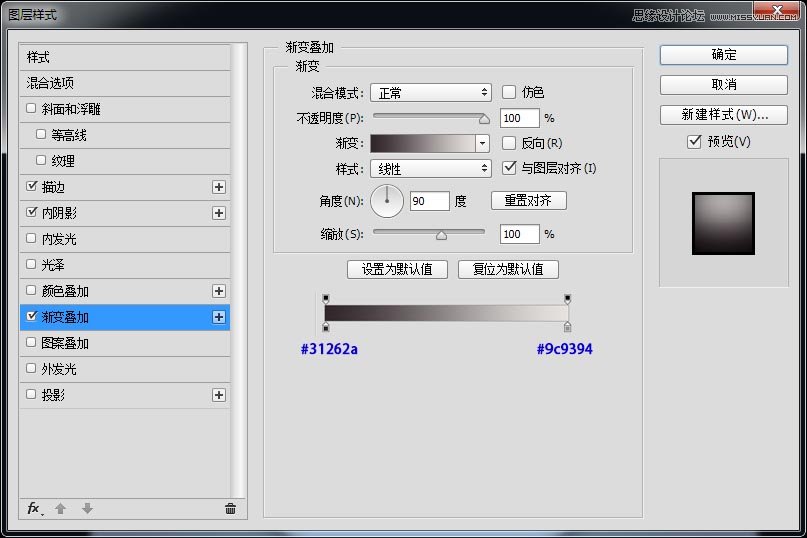The width and height of the screenshot is (807, 538).
Task: Uncheck the 描边 checkbox
Action: [x=31, y=186]
